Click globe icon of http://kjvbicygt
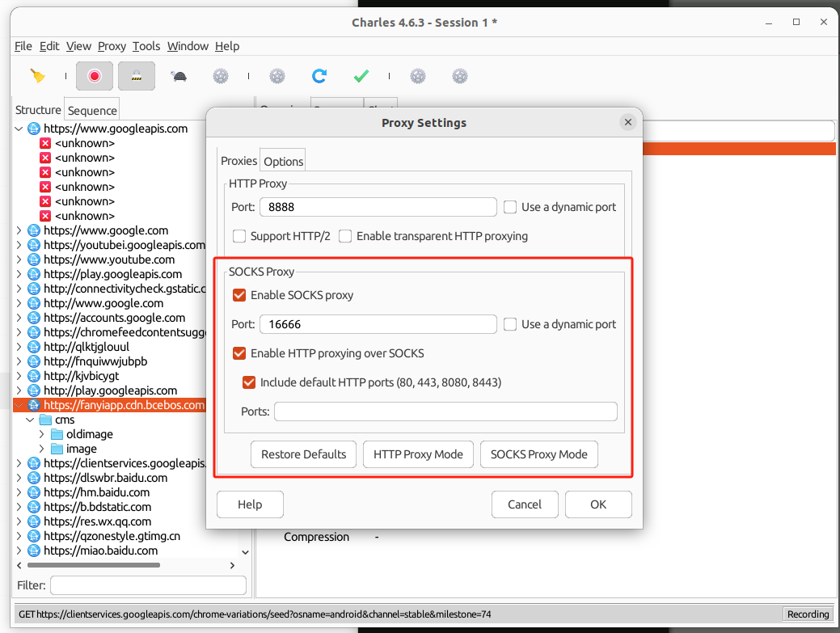 point(34,376)
